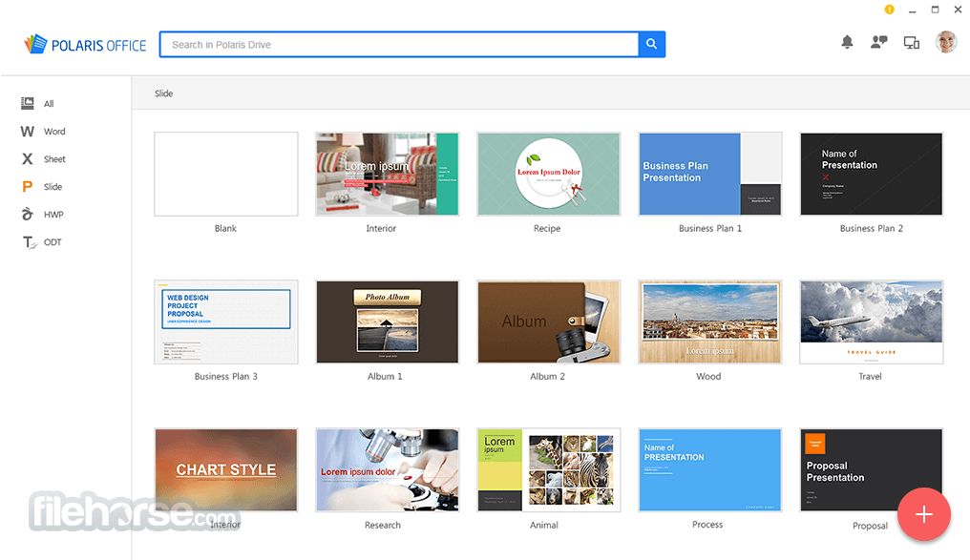Choose the Research template thumbnail

[x=388, y=469]
